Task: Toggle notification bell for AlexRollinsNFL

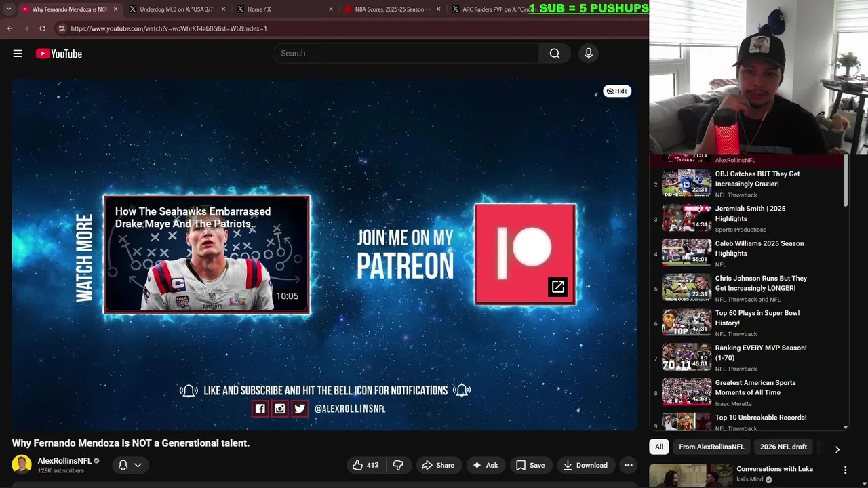Action: point(123,465)
